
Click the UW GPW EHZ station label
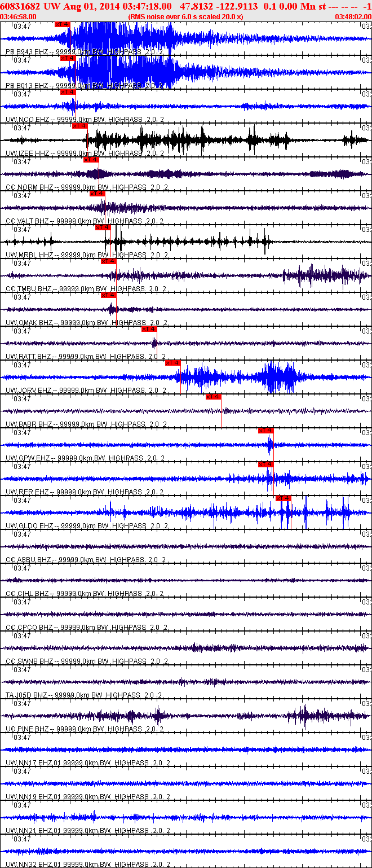[x=85, y=458]
